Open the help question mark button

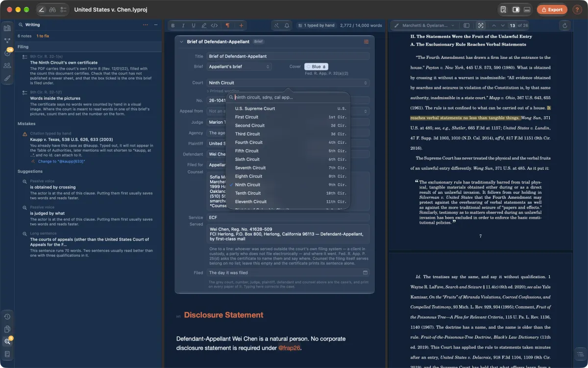point(577,9)
